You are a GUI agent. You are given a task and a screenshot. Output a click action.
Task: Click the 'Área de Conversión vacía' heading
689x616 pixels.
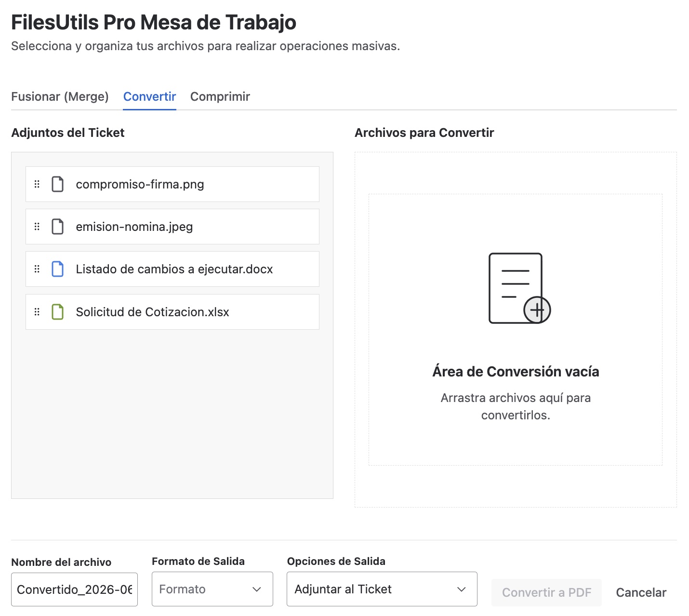516,372
